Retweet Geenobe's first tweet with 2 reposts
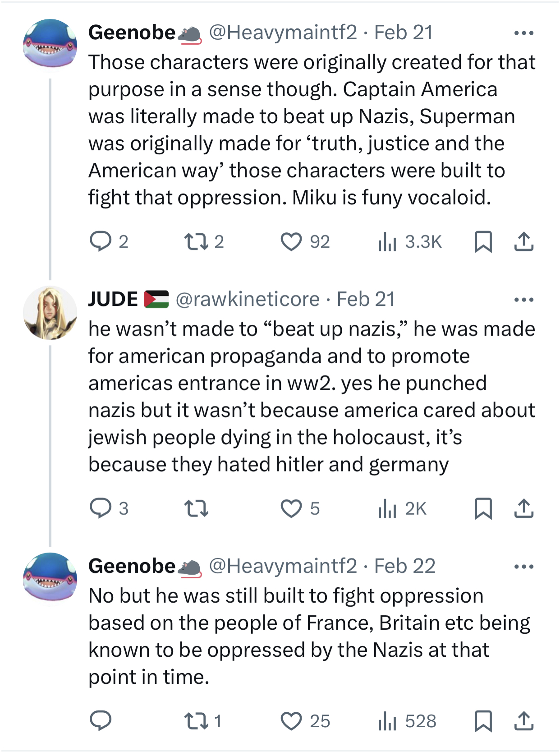This screenshot has height=752, width=560. pos(197,241)
